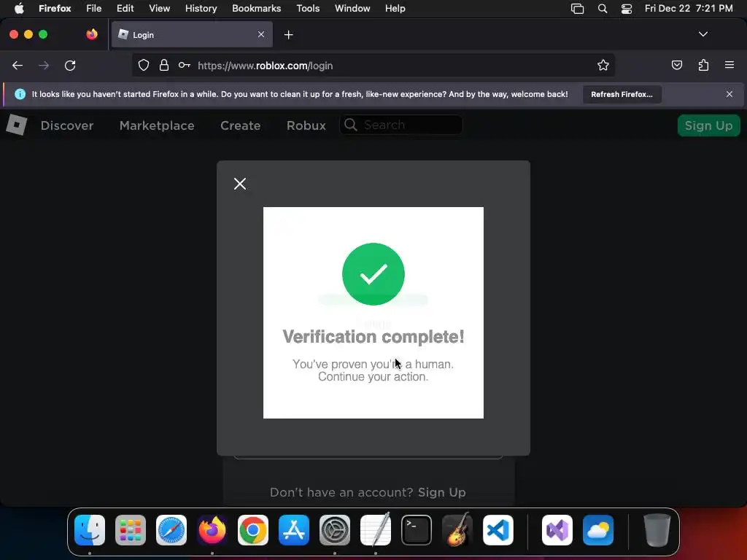747x560 pixels.
Task: Open Spotlight search in the menu bar
Action: pos(602,9)
